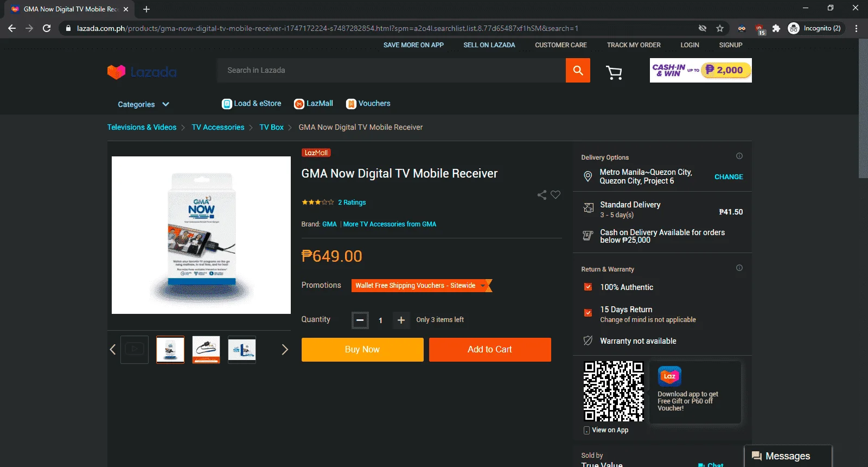868x467 pixels.
Task: Close the GMA Now Digital TV tab
Action: 126,9
